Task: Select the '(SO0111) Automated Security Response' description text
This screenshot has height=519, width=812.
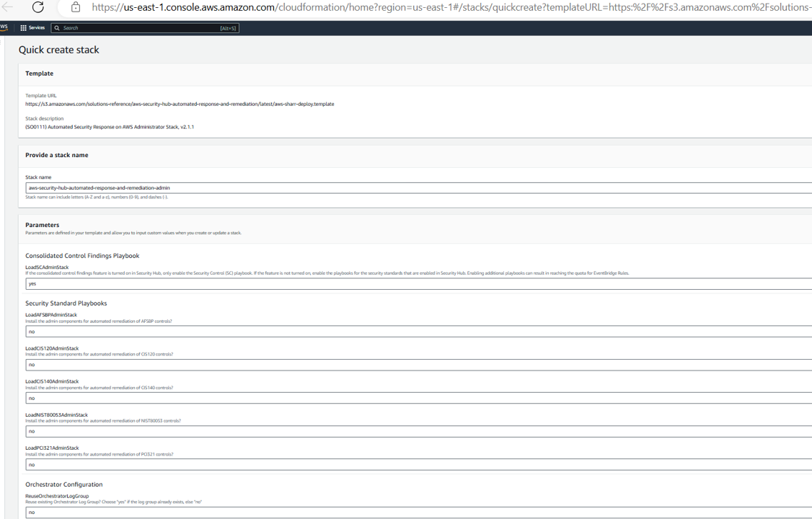Action: (x=110, y=127)
